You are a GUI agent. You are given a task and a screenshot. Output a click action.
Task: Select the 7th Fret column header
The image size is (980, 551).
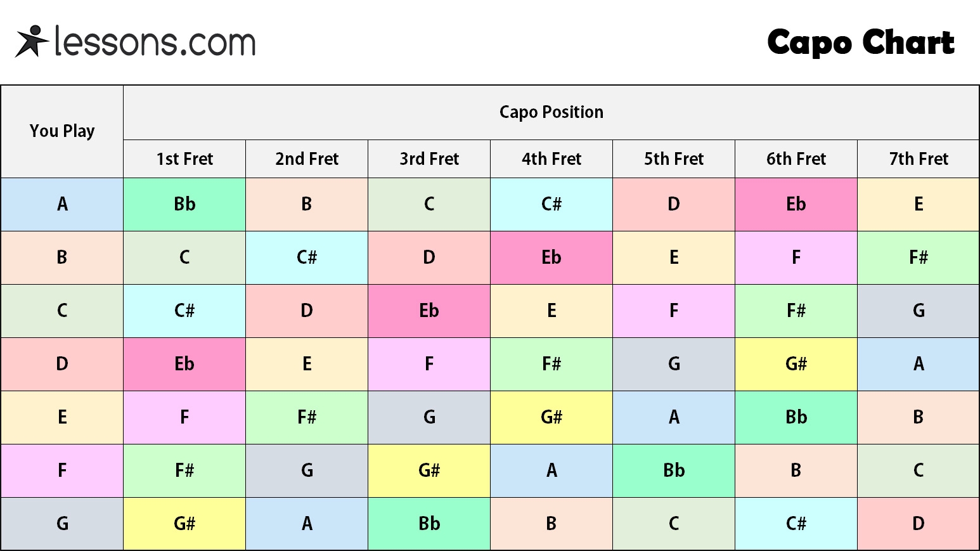click(x=919, y=159)
